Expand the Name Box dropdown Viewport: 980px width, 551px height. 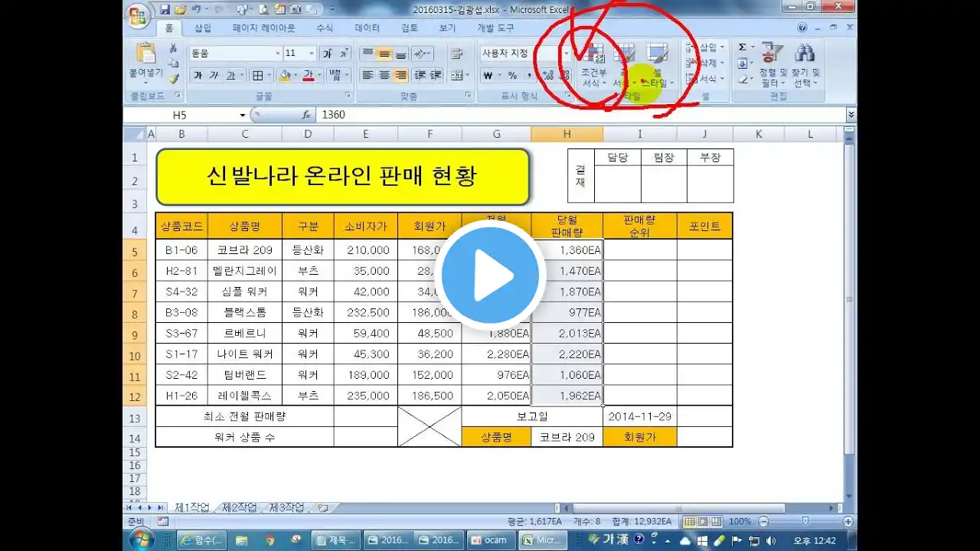pos(243,115)
